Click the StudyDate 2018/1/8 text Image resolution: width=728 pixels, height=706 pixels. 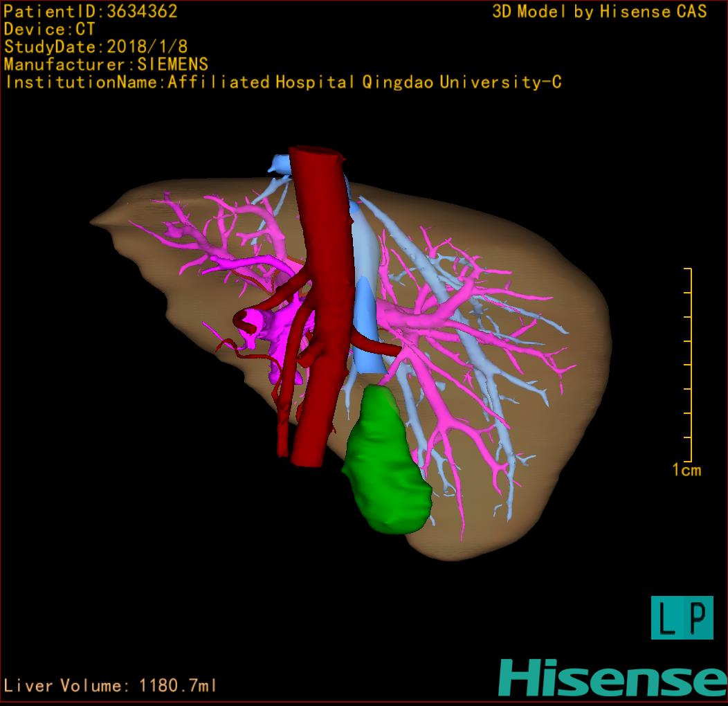coord(95,47)
